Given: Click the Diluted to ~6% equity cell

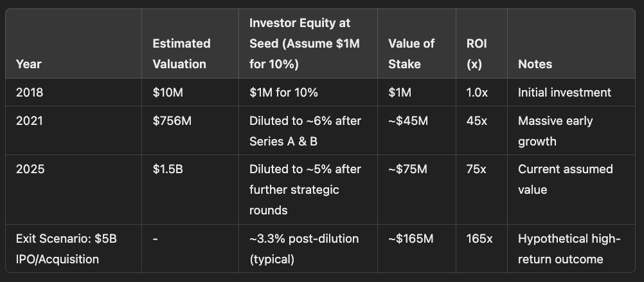Looking at the screenshot, I should click(x=305, y=131).
